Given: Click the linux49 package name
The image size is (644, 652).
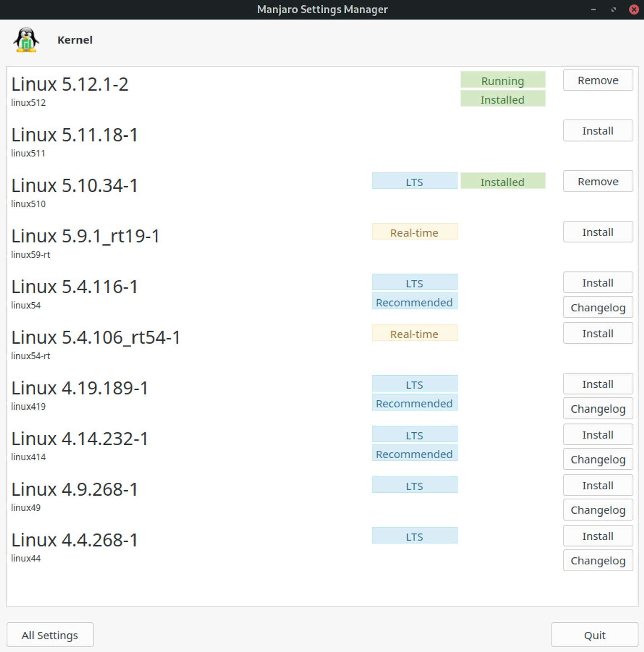Looking at the screenshot, I should (x=26, y=507).
